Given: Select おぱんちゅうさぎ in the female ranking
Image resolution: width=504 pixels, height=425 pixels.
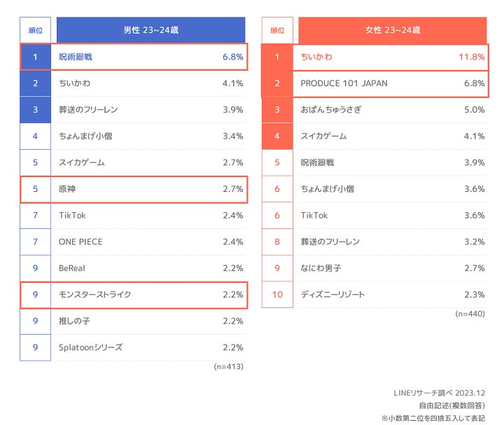Looking at the screenshot, I should point(333,110).
